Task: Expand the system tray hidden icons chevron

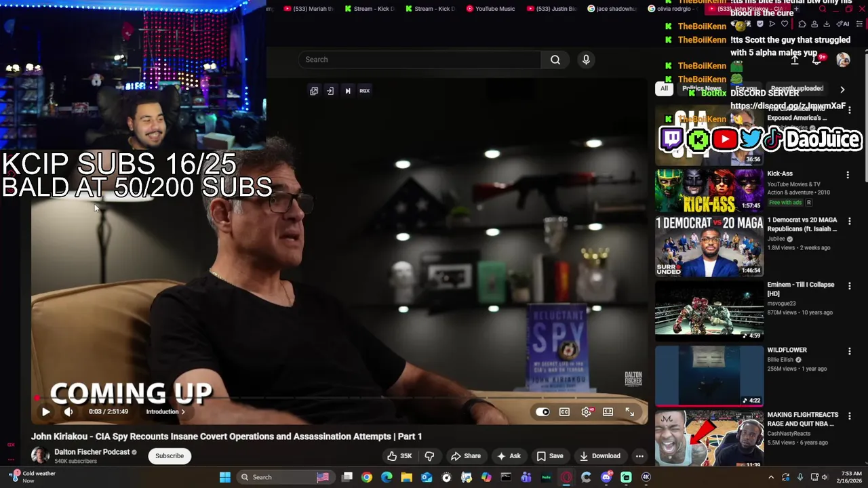Action: [771, 477]
